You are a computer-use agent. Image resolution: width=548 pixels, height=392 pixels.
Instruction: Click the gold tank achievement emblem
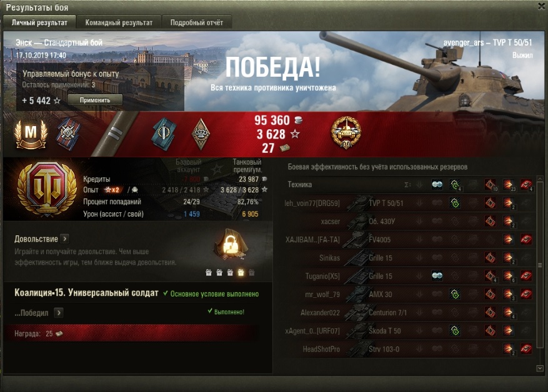click(346, 133)
